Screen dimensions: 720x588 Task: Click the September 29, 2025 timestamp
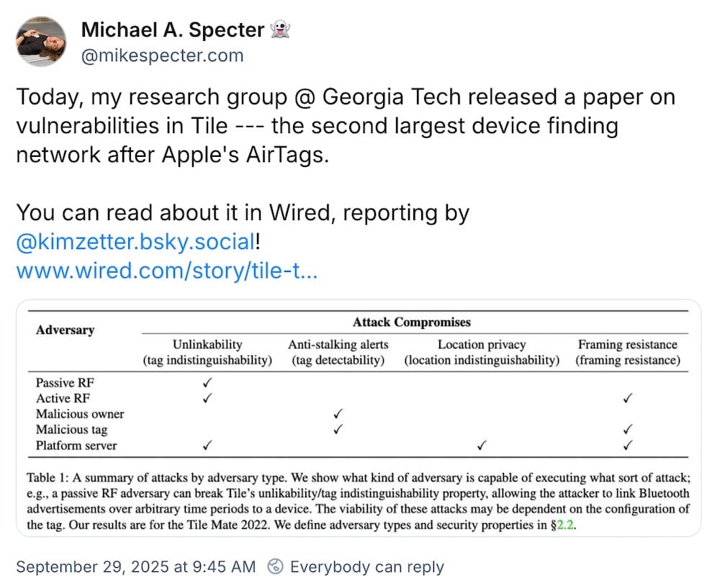pos(135,567)
